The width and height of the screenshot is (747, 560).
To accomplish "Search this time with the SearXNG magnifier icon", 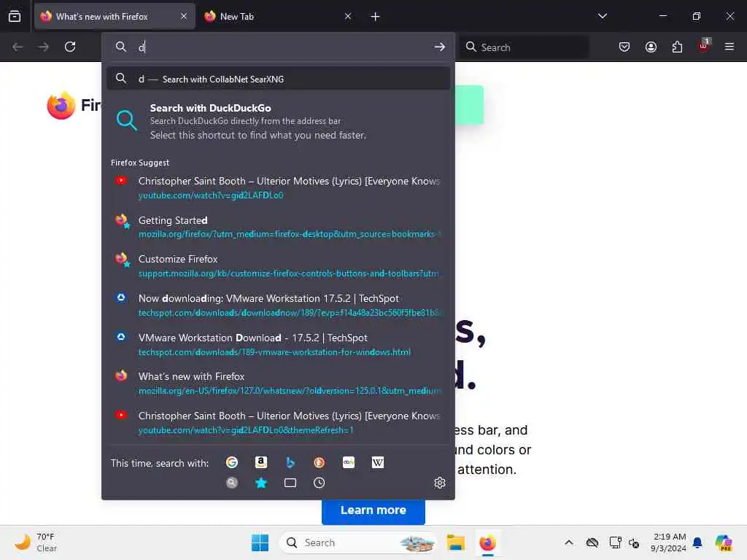I will tap(232, 483).
